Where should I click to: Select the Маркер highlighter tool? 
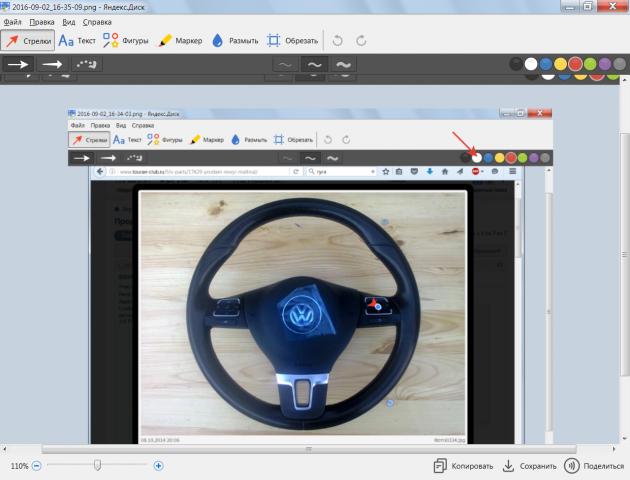tap(180, 41)
